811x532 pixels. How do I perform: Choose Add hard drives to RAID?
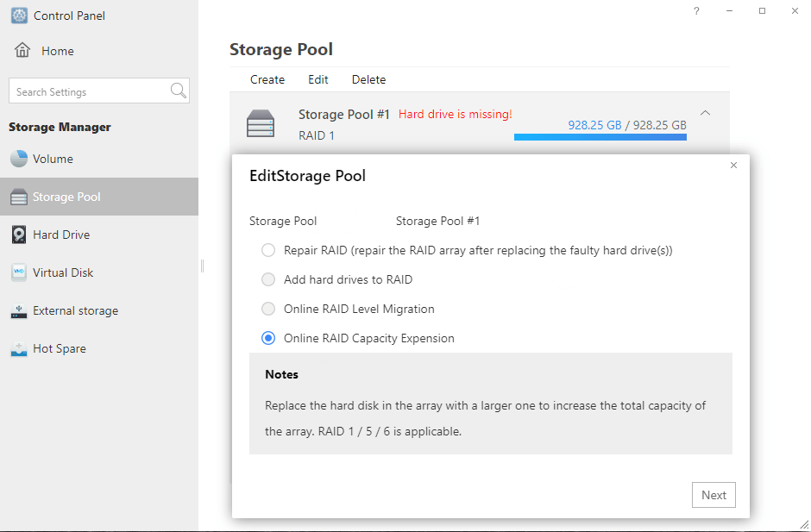click(267, 279)
